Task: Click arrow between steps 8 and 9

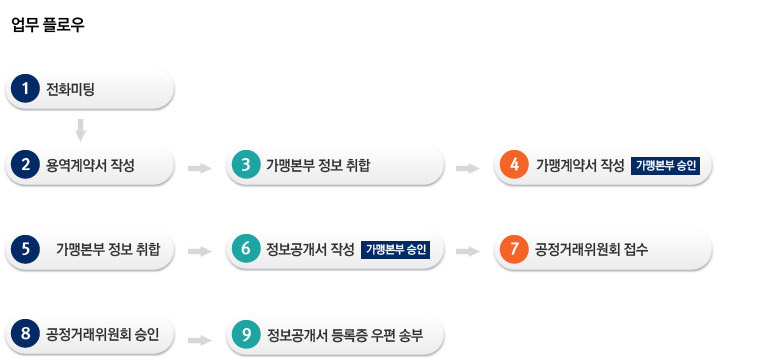Action: pyautogui.click(x=199, y=340)
